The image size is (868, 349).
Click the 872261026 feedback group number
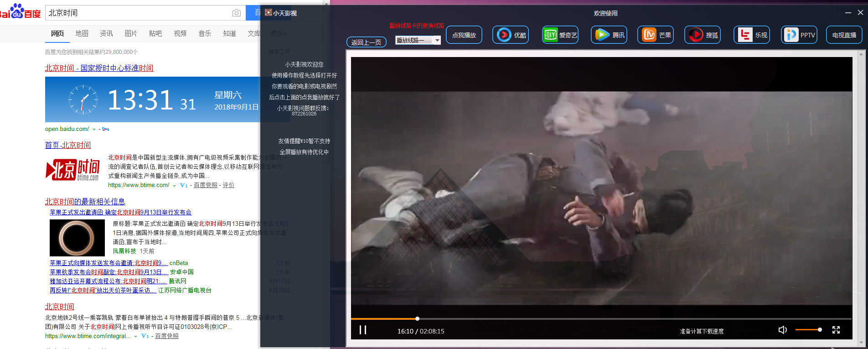(304, 114)
